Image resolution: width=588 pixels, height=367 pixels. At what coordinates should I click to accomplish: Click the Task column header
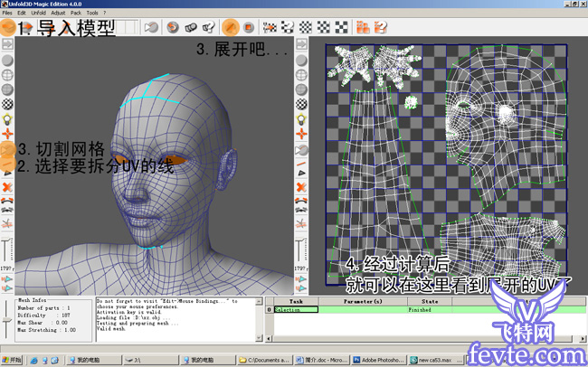(x=296, y=301)
